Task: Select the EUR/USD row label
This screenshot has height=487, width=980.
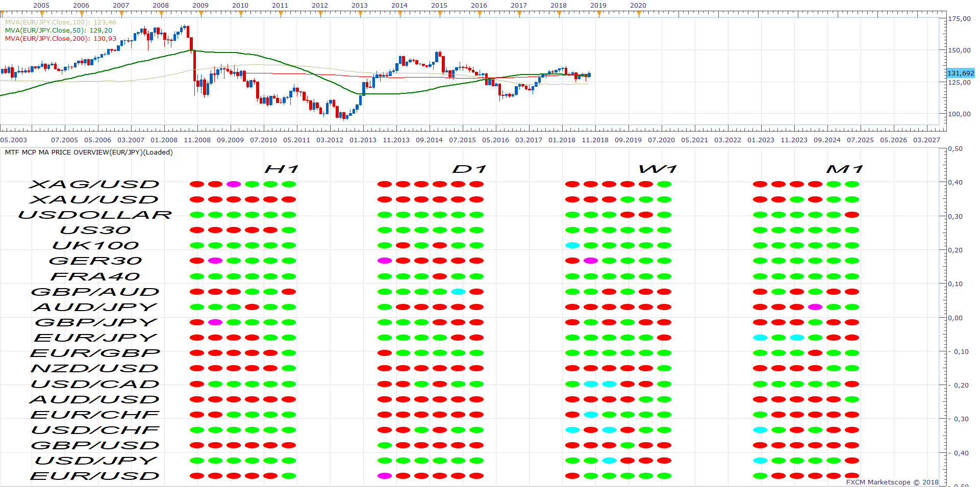Action: (x=95, y=476)
